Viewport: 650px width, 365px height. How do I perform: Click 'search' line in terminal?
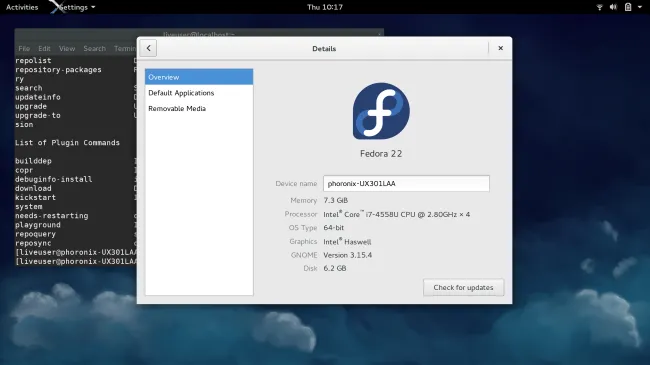pos(29,88)
